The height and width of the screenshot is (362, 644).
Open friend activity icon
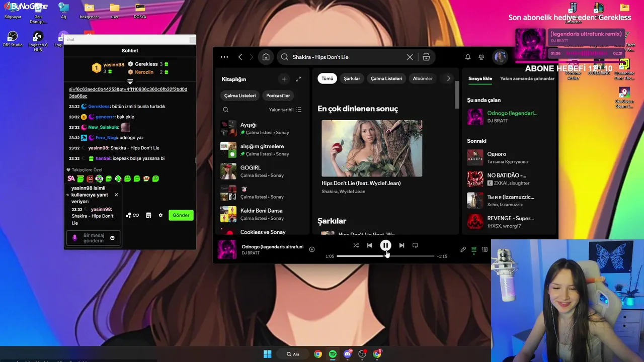pos(481,57)
